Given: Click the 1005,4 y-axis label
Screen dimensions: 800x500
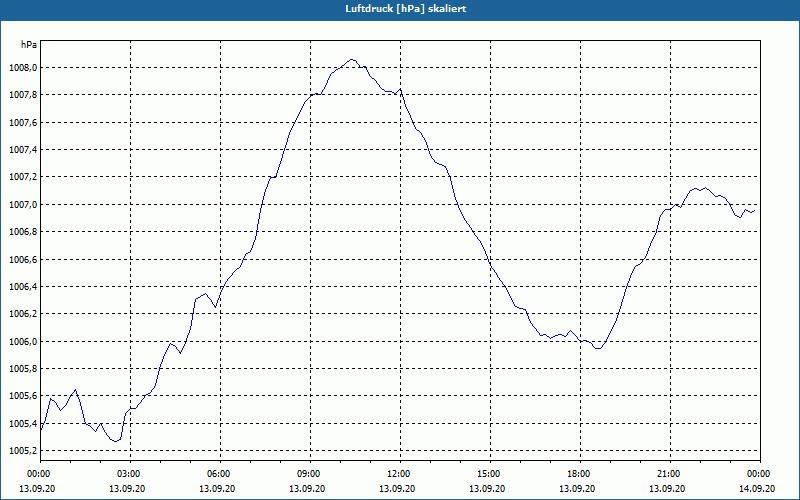Looking at the screenshot, I should point(22,423).
